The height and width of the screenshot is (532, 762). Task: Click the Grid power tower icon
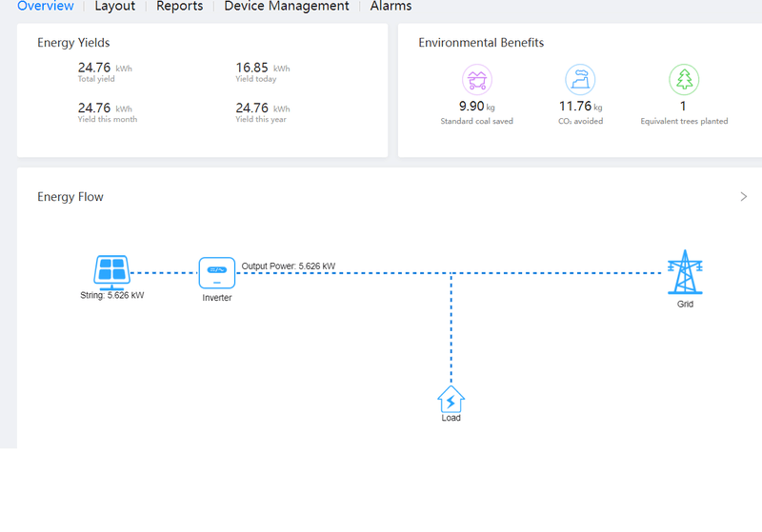point(685,272)
